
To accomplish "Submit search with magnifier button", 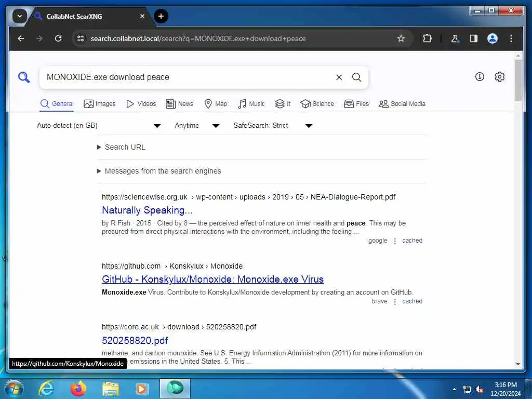I will (x=356, y=77).
